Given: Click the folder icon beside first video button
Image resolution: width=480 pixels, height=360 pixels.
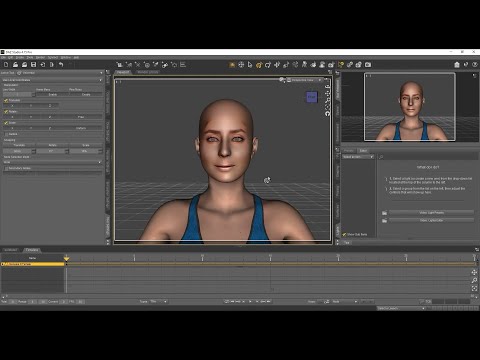Looking at the screenshot, I should (x=384, y=213).
